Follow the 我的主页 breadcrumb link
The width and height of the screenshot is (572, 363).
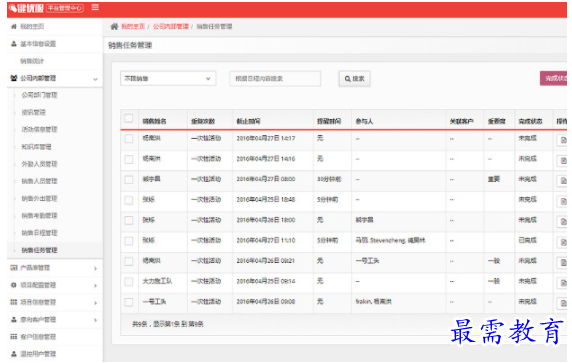click(x=133, y=26)
